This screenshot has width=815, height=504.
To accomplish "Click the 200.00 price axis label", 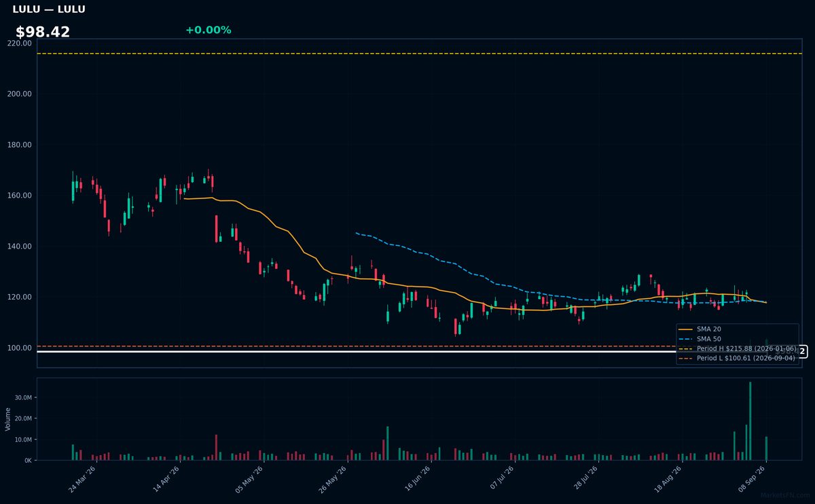I will [20, 94].
